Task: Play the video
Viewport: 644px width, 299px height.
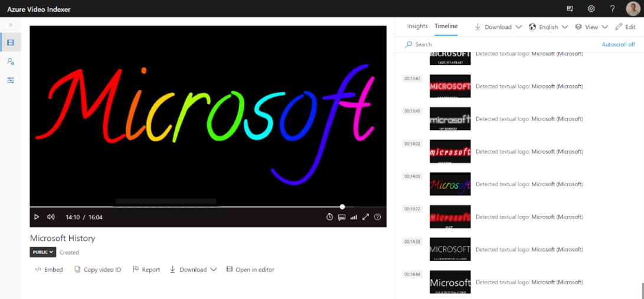Action: (x=37, y=217)
